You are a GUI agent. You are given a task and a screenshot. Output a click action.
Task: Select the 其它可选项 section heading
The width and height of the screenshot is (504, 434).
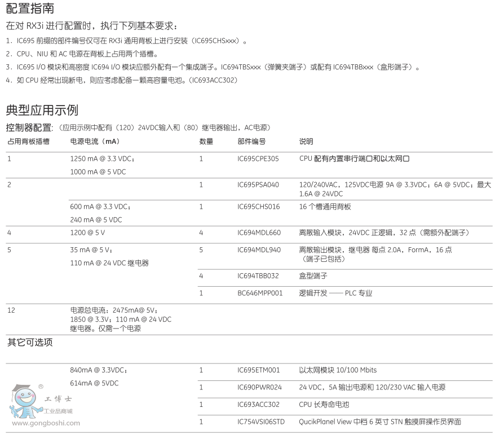[29, 342]
